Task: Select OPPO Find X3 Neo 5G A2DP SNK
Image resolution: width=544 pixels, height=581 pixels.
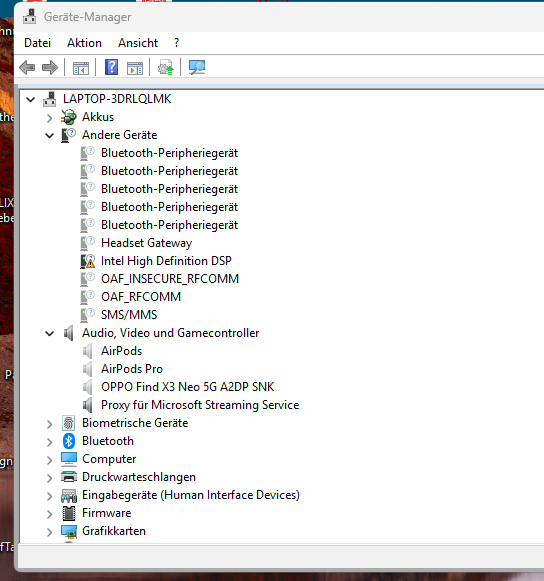Action: (x=188, y=387)
